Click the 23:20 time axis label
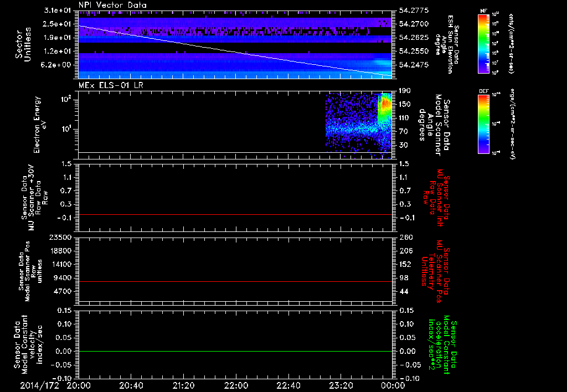Screen dimensions: 567x392 (x=340, y=385)
